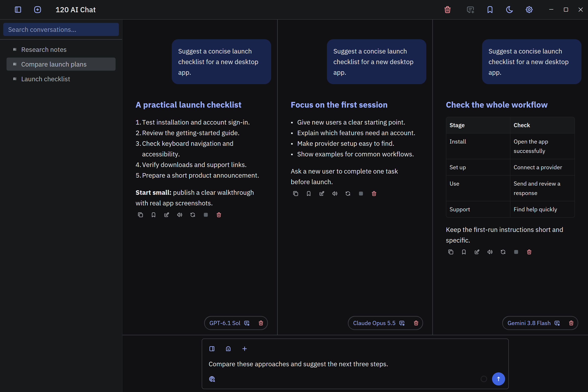Edit the Focus on first session response
Viewport: 588px width, 392px height.
[322, 194]
